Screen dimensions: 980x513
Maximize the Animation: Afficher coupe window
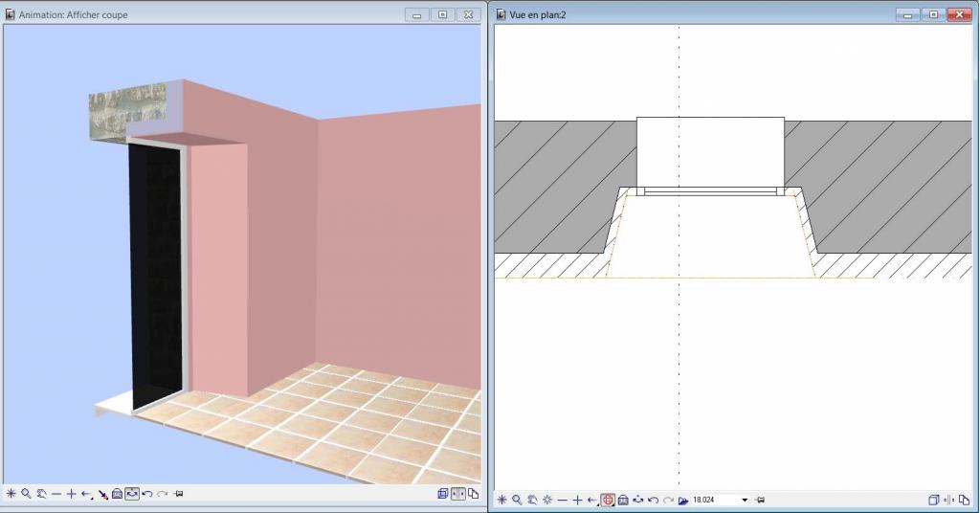442,14
